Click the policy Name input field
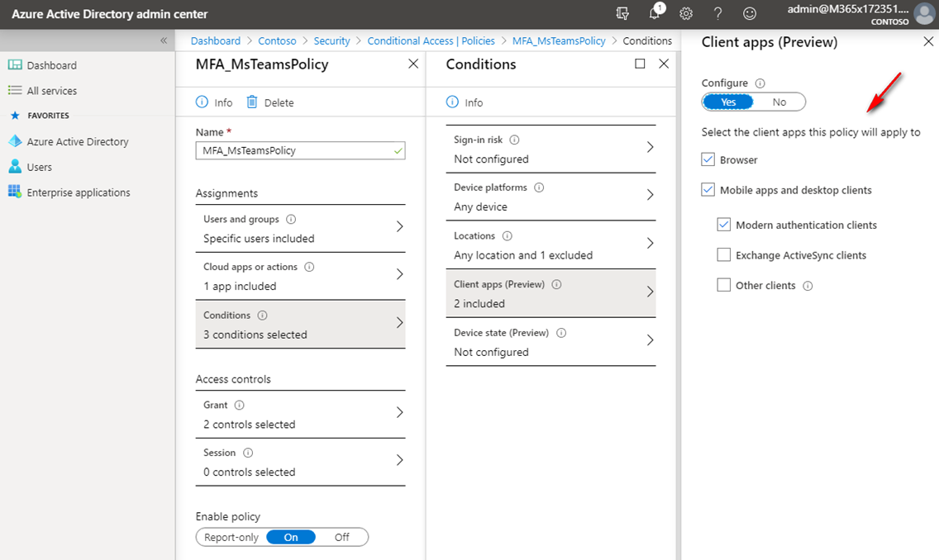The height and width of the screenshot is (560, 939). pos(301,150)
